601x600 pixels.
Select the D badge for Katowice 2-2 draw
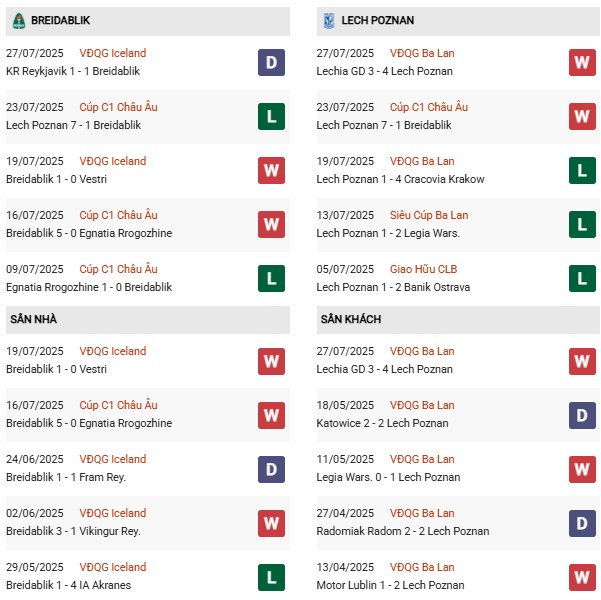coord(581,414)
